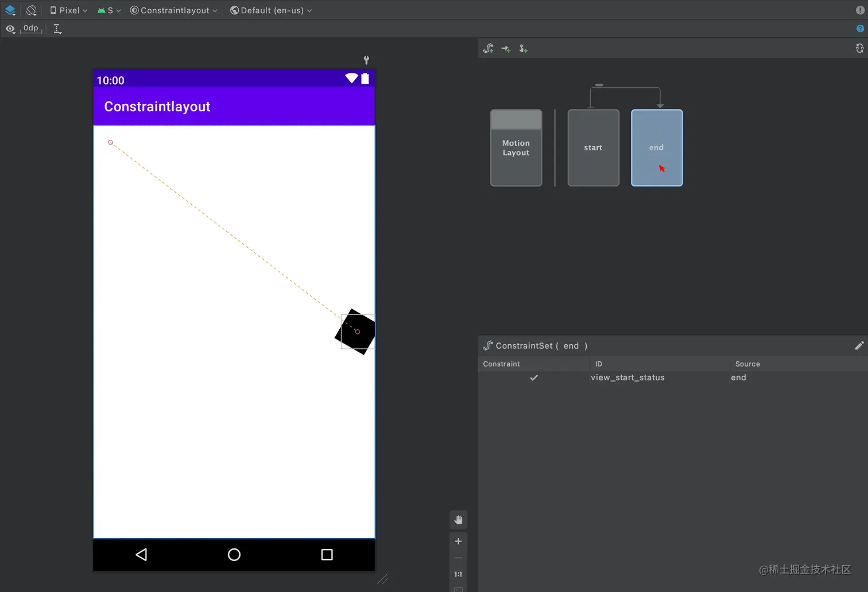Toggle view options eye icon
The image size is (868, 592).
point(10,29)
